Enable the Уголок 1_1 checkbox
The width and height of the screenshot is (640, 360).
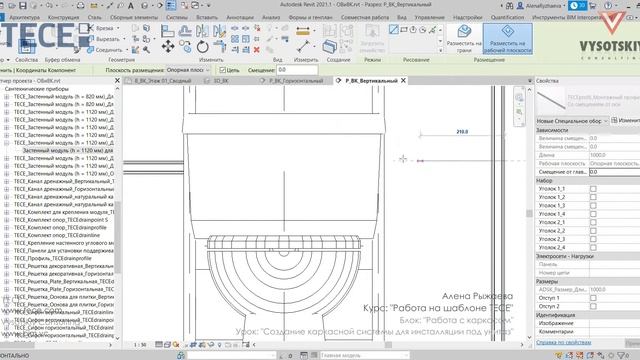pos(593,189)
